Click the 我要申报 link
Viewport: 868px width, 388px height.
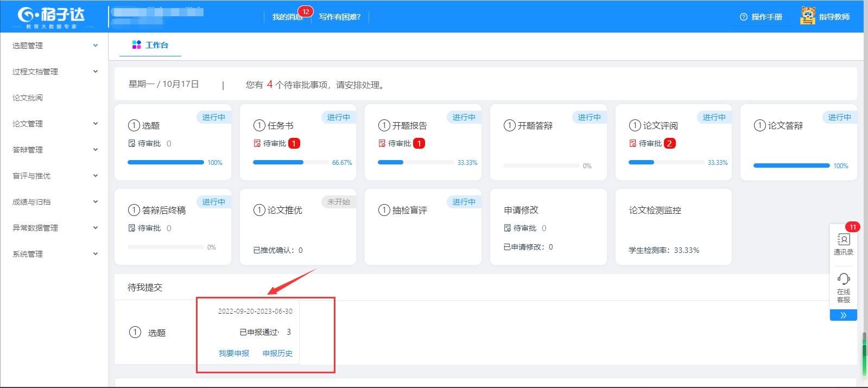coord(234,353)
